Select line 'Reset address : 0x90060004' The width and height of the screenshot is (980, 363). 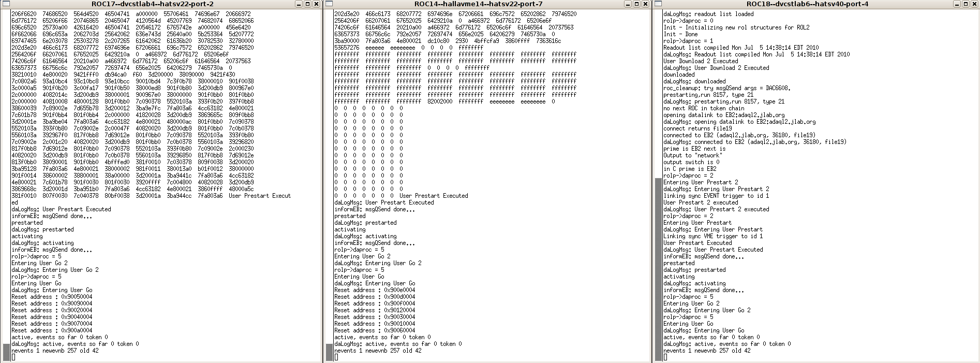coord(375,330)
